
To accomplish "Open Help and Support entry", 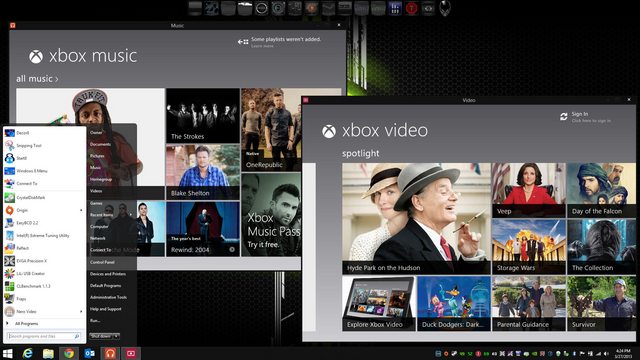I will click(x=105, y=309).
